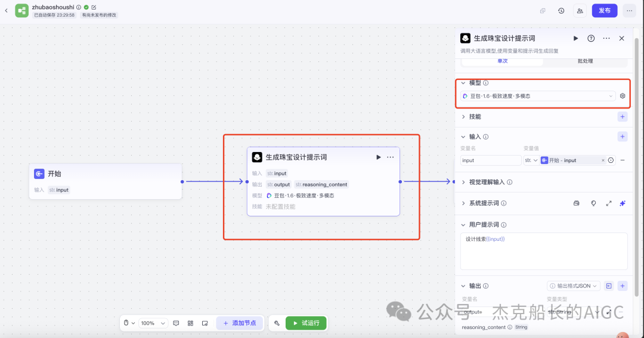Click the str.reasoning_content tag on the node
Viewport: 644px width, 338px height.
point(321,184)
